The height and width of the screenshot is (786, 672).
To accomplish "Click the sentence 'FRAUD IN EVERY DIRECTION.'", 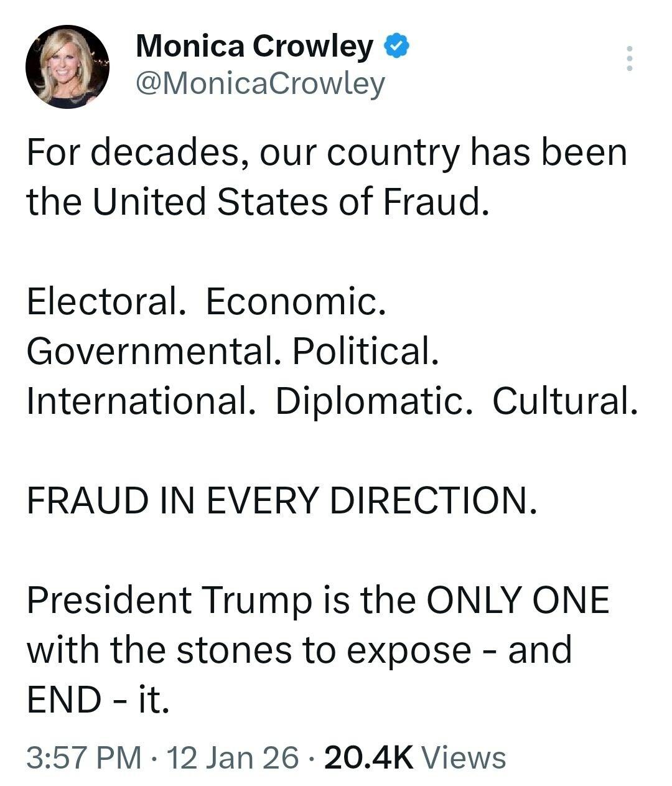I will coord(281,500).
